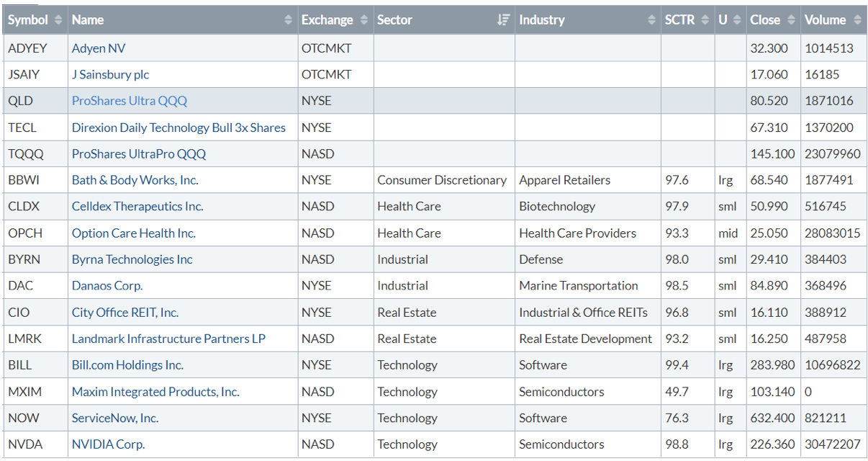This screenshot has width=868, height=461.
Task: Click the sort arrows icon beside Exchange
Action: point(364,20)
